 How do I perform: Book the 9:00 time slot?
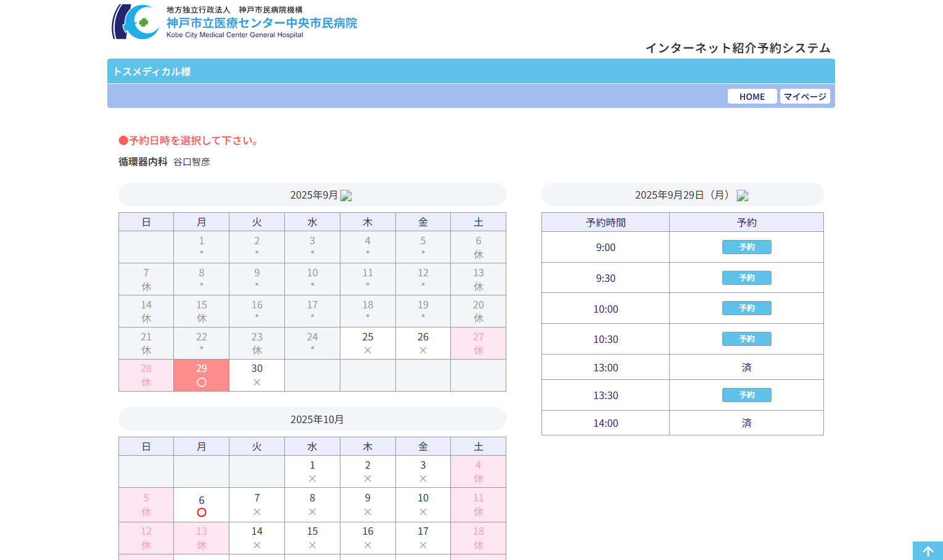coord(746,247)
